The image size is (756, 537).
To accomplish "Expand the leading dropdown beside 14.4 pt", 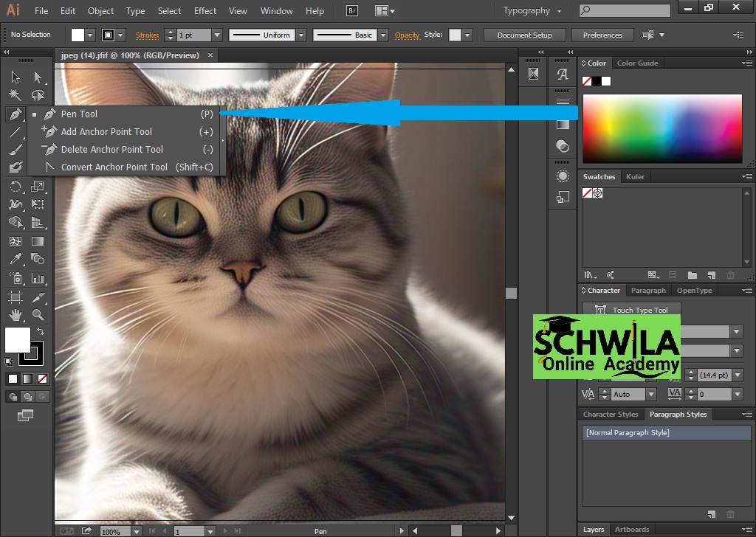I will [x=738, y=375].
